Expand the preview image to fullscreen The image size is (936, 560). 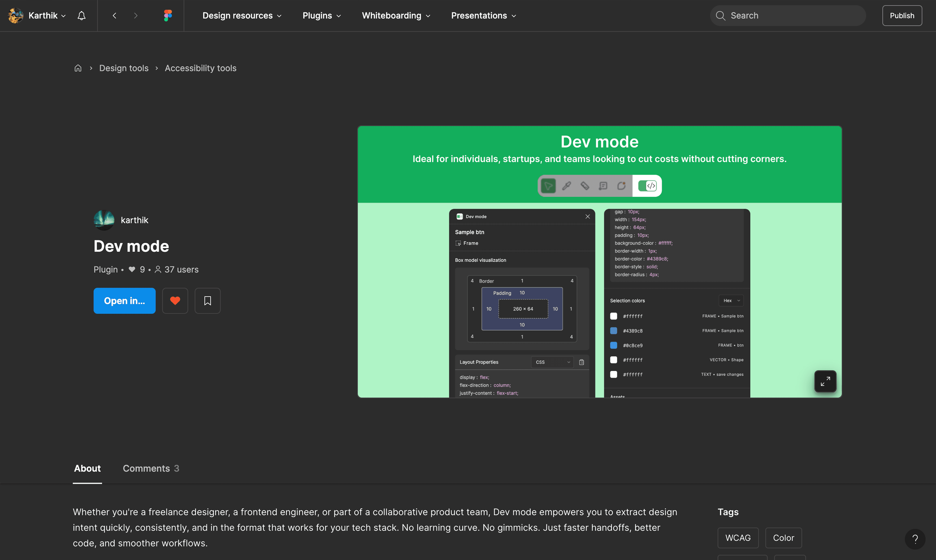(825, 381)
